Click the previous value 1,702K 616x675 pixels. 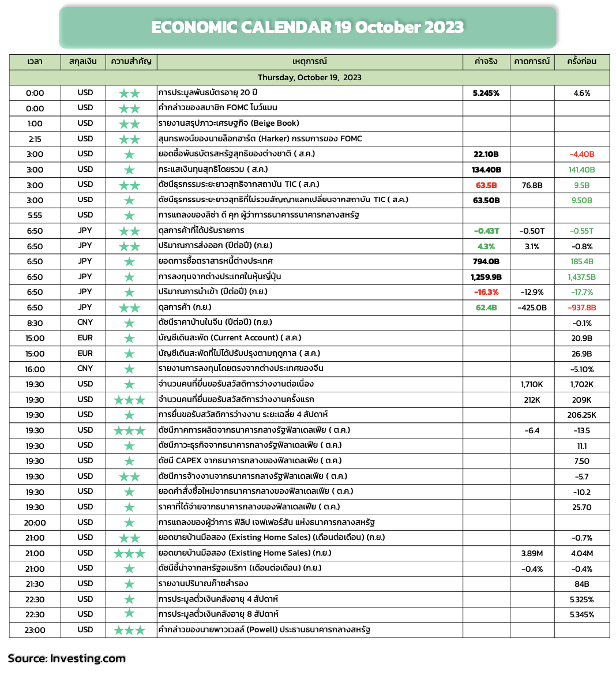[x=582, y=385]
